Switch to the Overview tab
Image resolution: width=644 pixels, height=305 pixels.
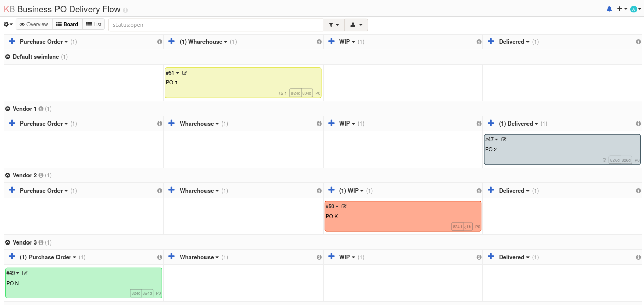(x=34, y=25)
